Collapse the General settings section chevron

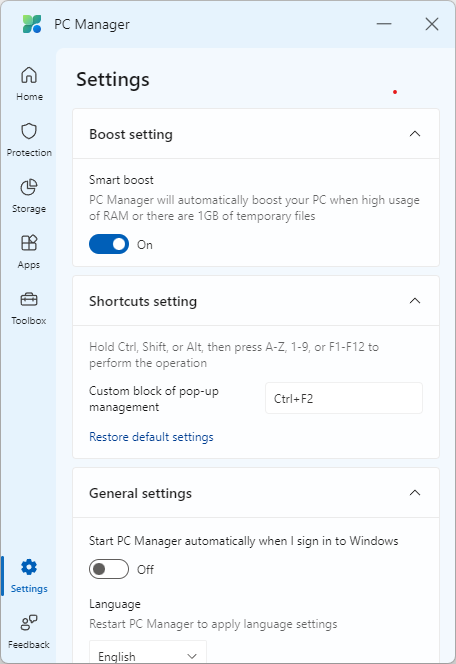(415, 492)
